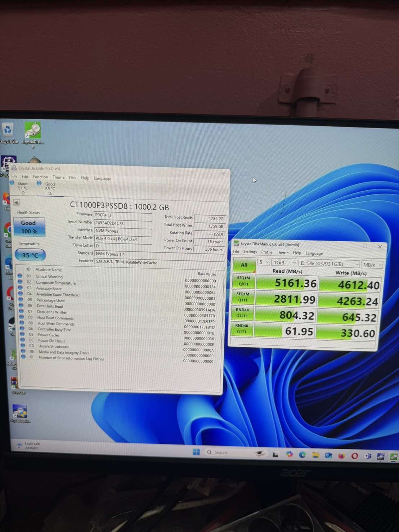
Task: Click status circle for Power Cycles attribute
Action: (x=22, y=334)
